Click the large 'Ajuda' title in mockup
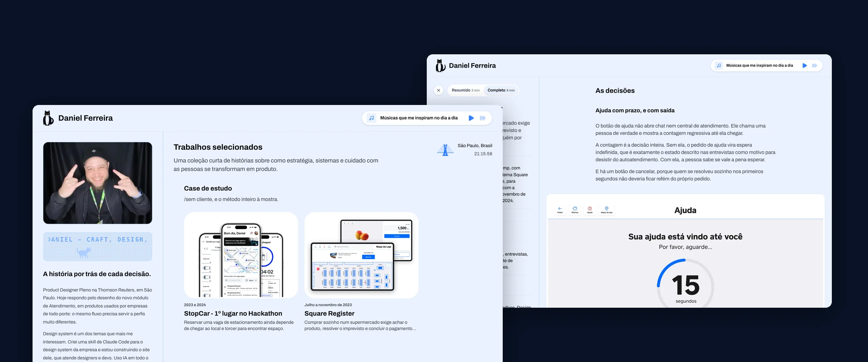 coord(685,210)
